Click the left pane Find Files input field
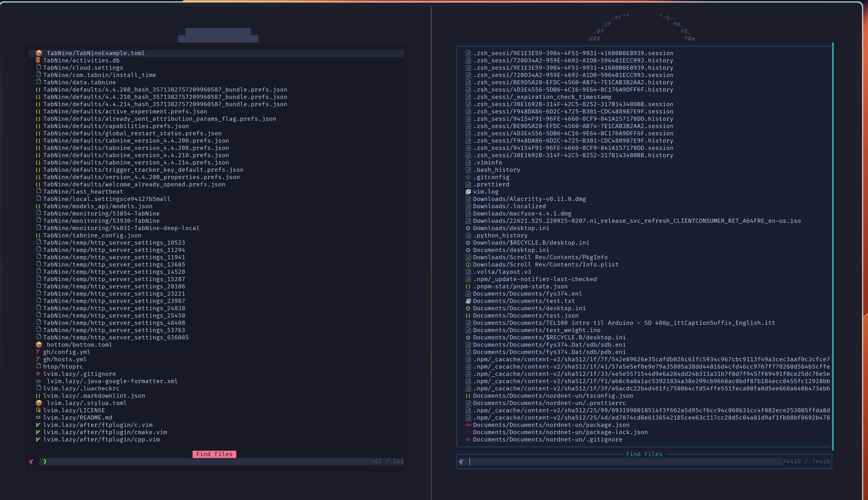 tap(137, 462)
